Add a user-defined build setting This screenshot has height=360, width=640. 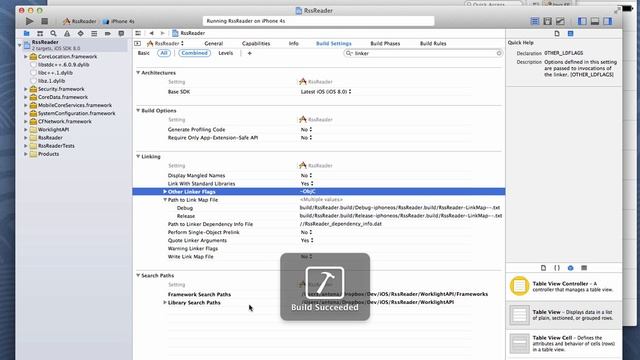pos(249,53)
